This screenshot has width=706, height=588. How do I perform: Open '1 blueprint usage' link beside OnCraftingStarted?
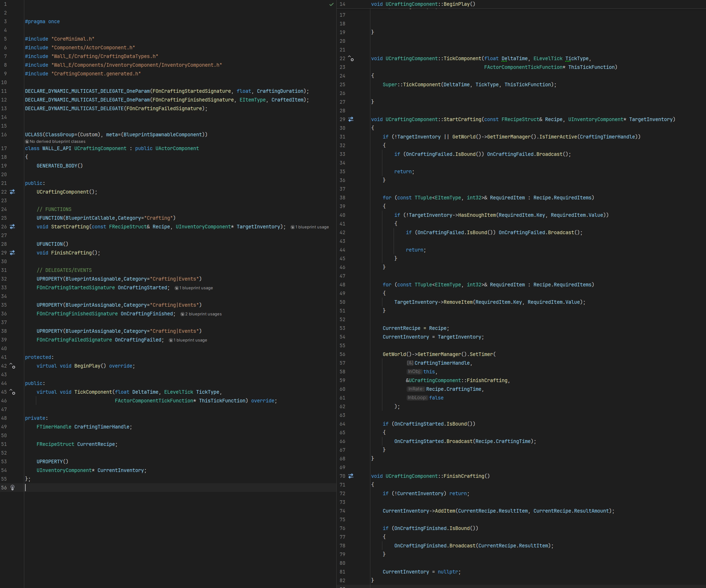coord(194,288)
